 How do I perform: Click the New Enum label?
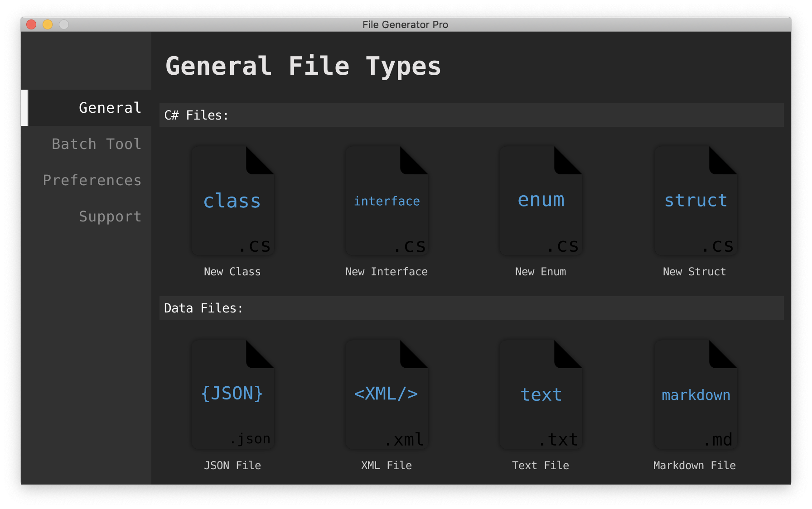(x=541, y=272)
